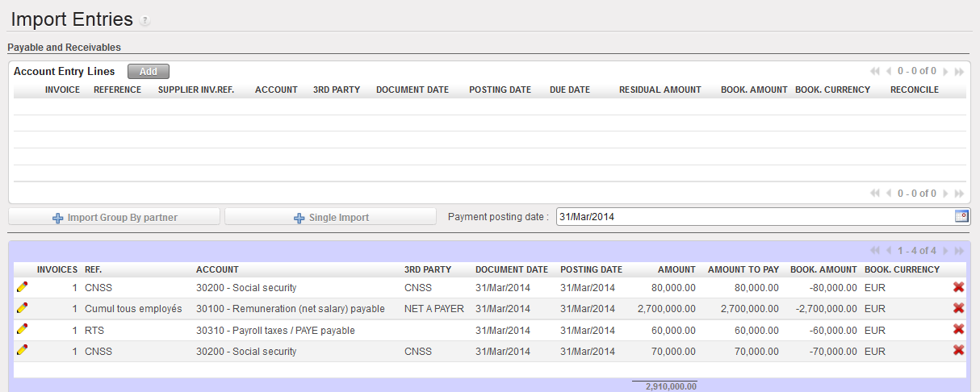980x392 pixels.
Task: Click in the Payment posting date field
Action: 751,217
